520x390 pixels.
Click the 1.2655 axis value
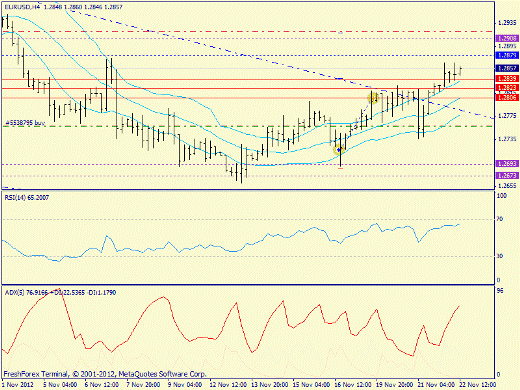[x=507, y=186]
